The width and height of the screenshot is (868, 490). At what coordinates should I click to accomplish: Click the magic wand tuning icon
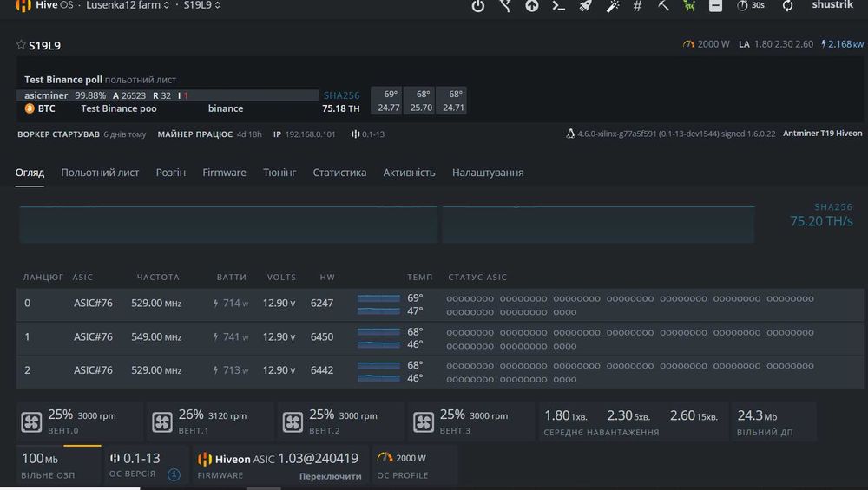point(612,5)
